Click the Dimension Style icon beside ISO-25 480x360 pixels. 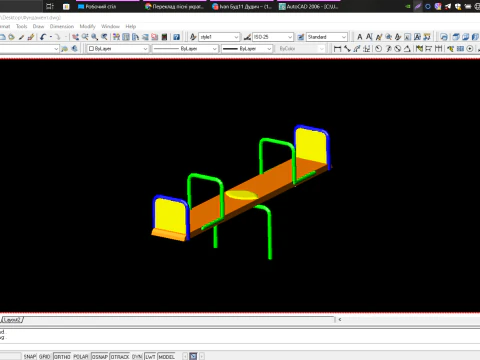pyautogui.click(x=247, y=37)
